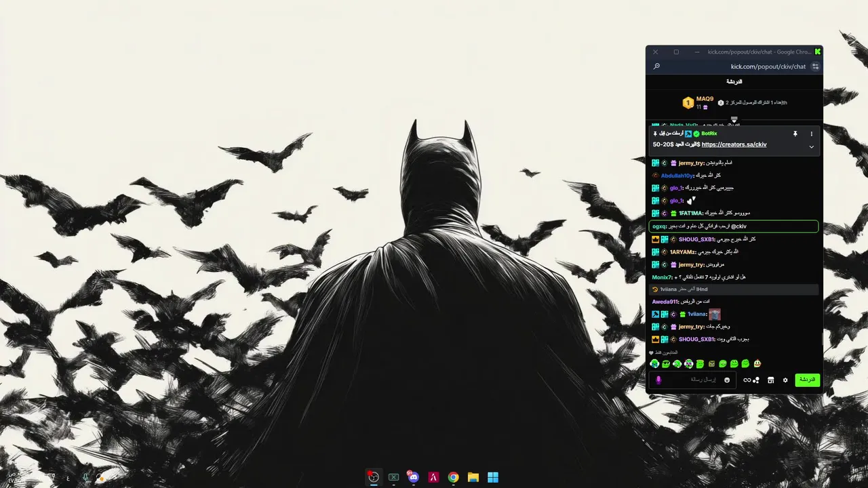Insert the first green quick emote
This screenshot has width=868, height=488.
tap(654, 364)
